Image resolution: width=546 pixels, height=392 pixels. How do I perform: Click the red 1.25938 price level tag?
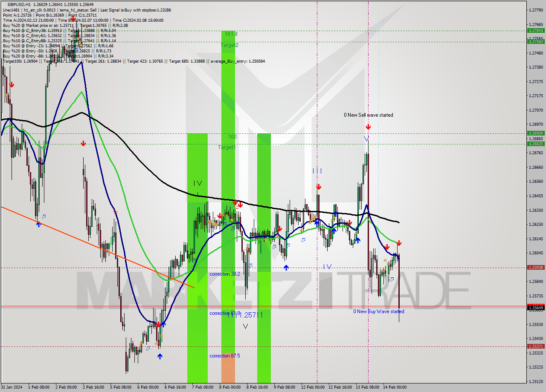535,268
